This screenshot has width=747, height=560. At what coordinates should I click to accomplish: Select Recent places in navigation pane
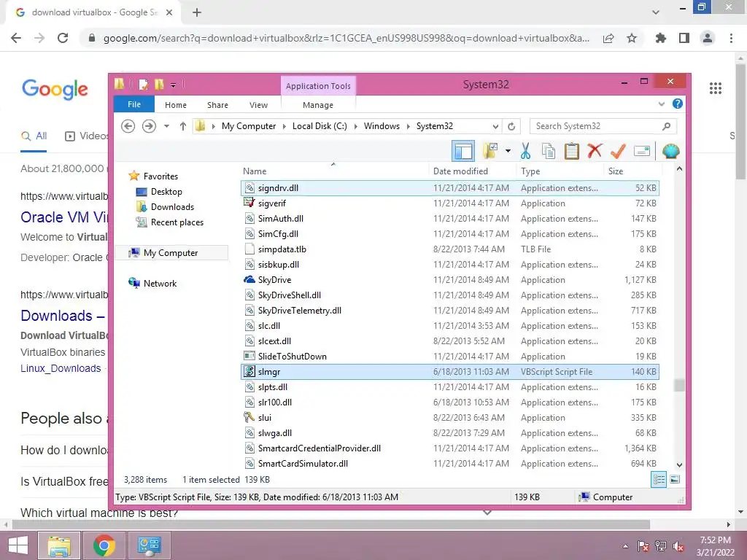[177, 222]
